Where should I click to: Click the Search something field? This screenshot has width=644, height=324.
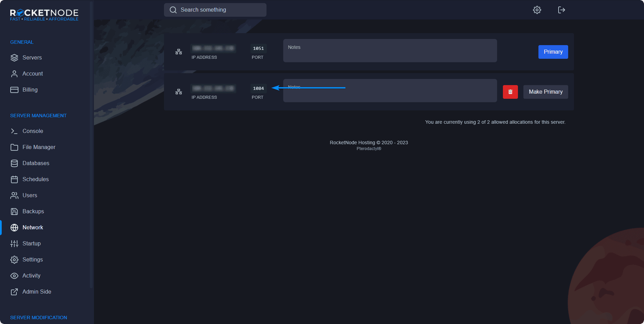[215, 10]
